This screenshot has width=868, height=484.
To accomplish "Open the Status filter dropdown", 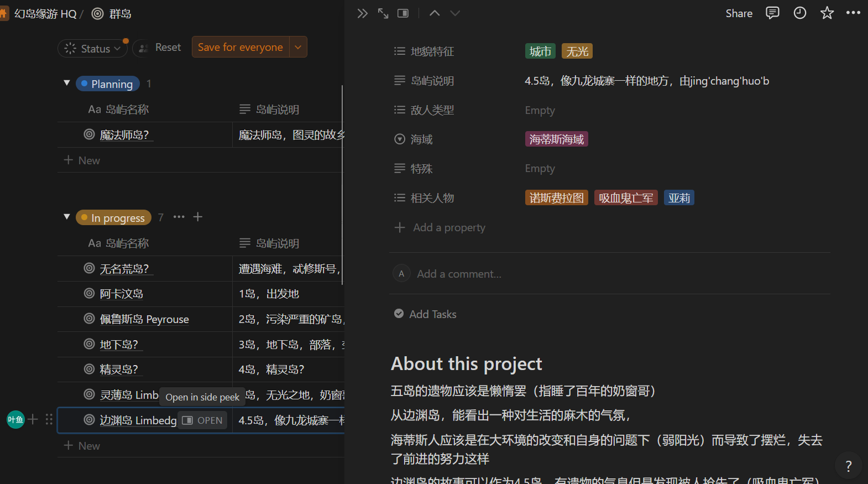I will point(93,49).
